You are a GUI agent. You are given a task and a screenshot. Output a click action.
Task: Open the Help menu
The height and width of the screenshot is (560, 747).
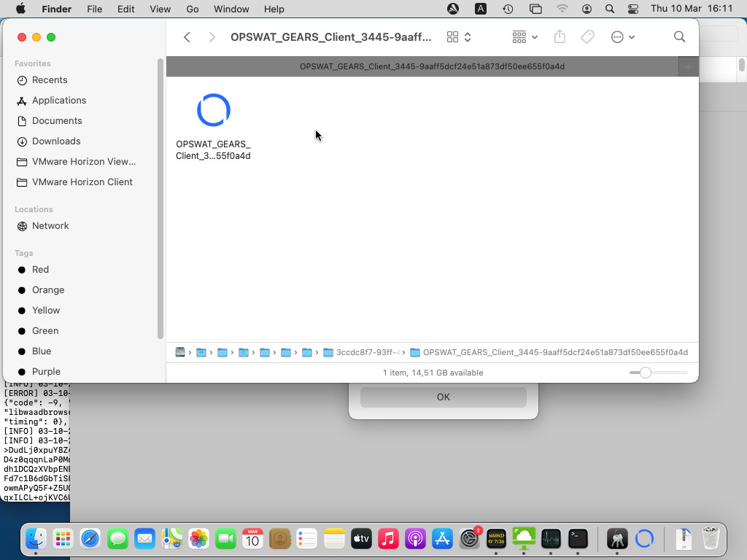pyautogui.click(x=274, y=9)
